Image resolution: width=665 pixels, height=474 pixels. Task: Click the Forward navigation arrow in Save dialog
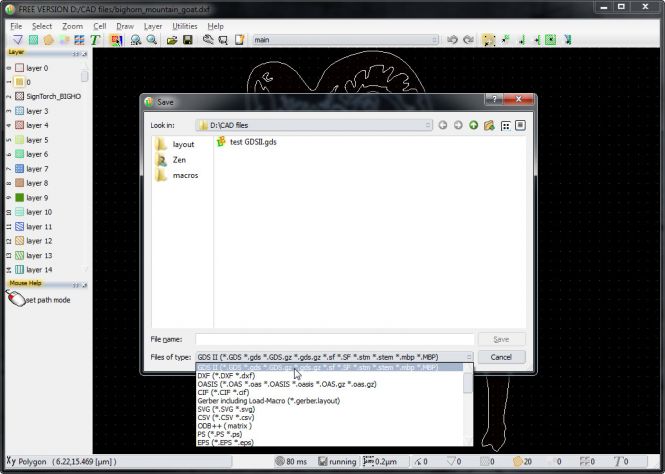(458, 125)
